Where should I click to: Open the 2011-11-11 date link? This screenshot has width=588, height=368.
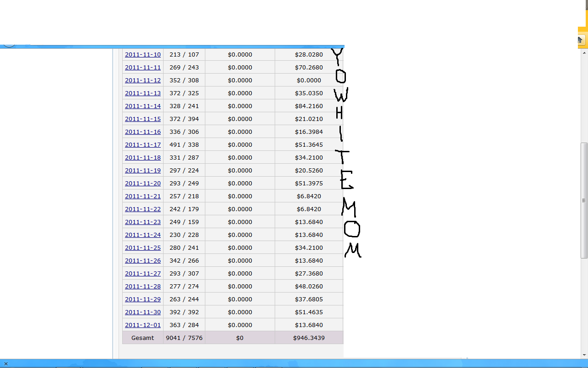[x=143, y=67]
